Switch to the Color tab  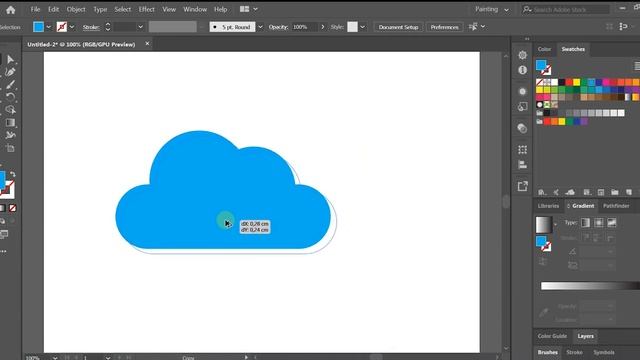[544, 49]
